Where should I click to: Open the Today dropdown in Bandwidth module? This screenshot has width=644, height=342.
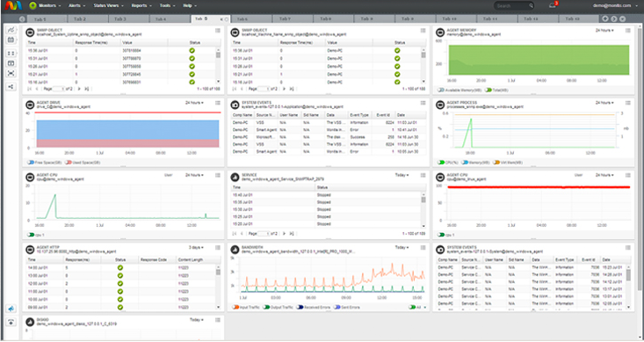pos(402,247)
